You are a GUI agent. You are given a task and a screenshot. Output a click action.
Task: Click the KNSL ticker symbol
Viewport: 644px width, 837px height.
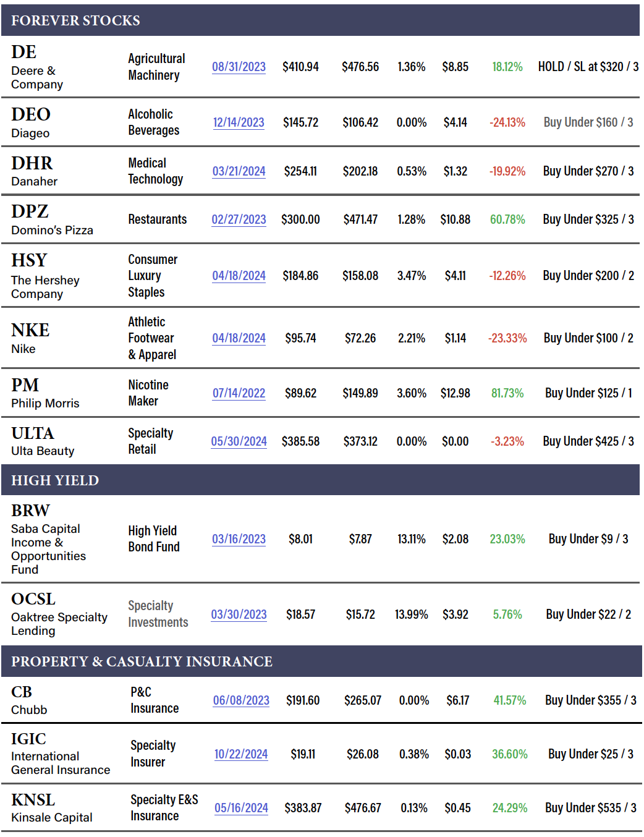click(33, 800)
